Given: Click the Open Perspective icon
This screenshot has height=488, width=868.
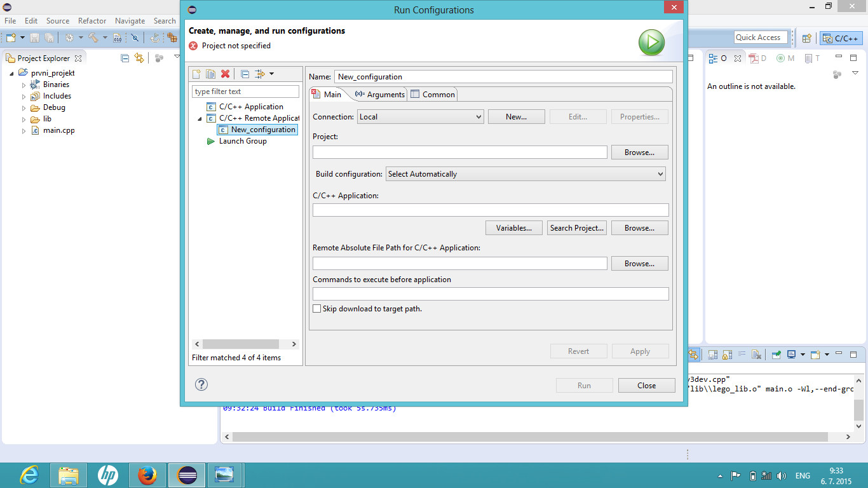Looking at the screenshot, I should pos(806,38).
